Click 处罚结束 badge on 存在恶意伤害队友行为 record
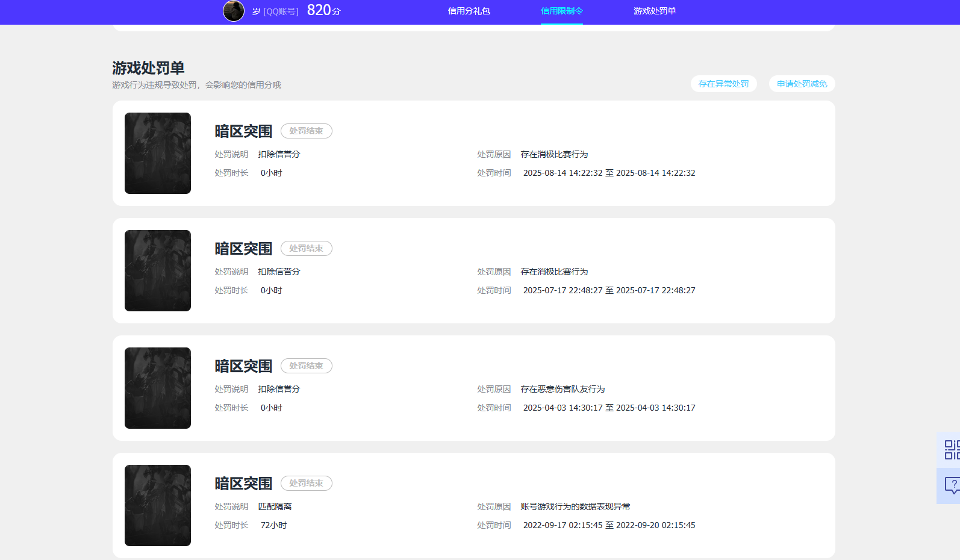The width and height of the screenshot is (960, 560). pyautogui.click(x=306, y=366)
